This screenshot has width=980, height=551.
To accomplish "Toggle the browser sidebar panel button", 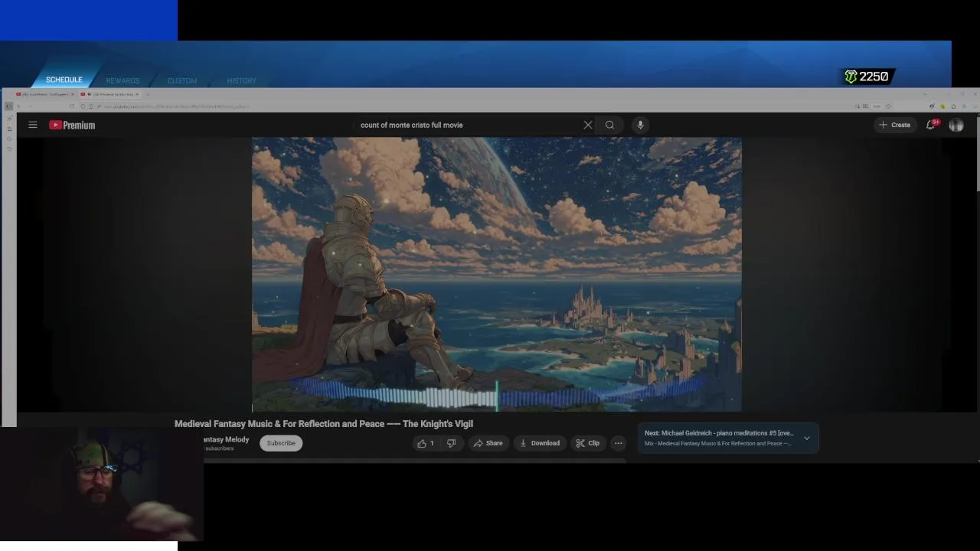I will [x=8, y=106].
